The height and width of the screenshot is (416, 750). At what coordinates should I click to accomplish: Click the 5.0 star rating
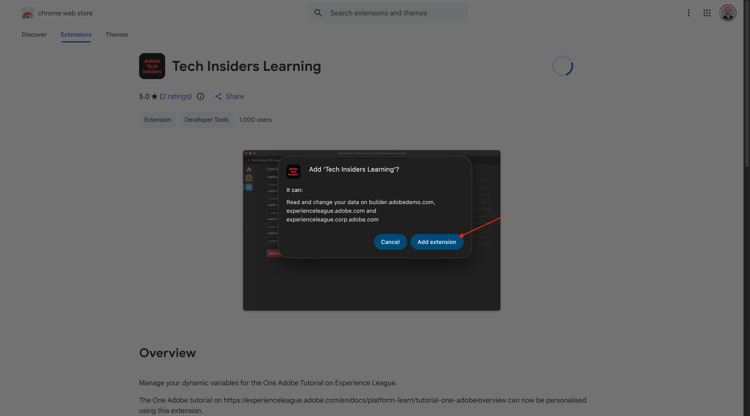click(x=148, y=96)
